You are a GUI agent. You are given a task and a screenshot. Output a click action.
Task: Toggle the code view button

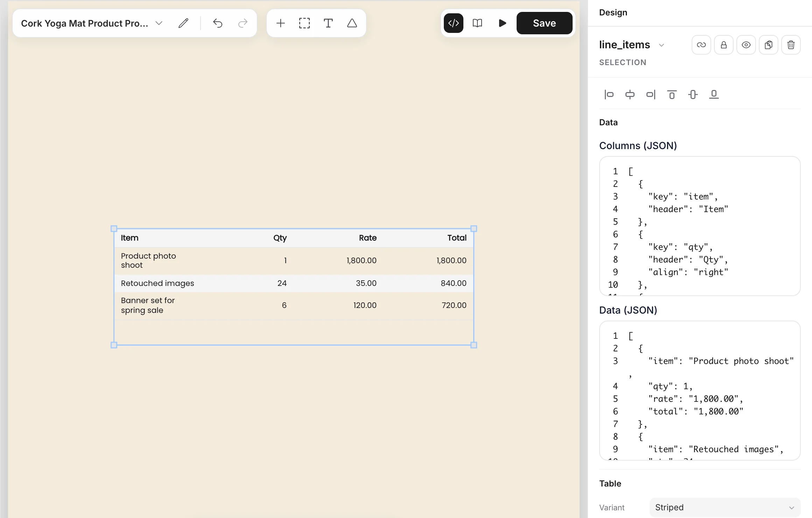[x=454, y=23]
